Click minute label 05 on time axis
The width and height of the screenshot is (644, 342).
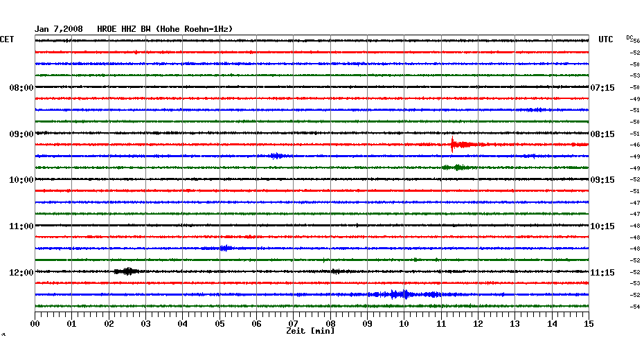220,324
